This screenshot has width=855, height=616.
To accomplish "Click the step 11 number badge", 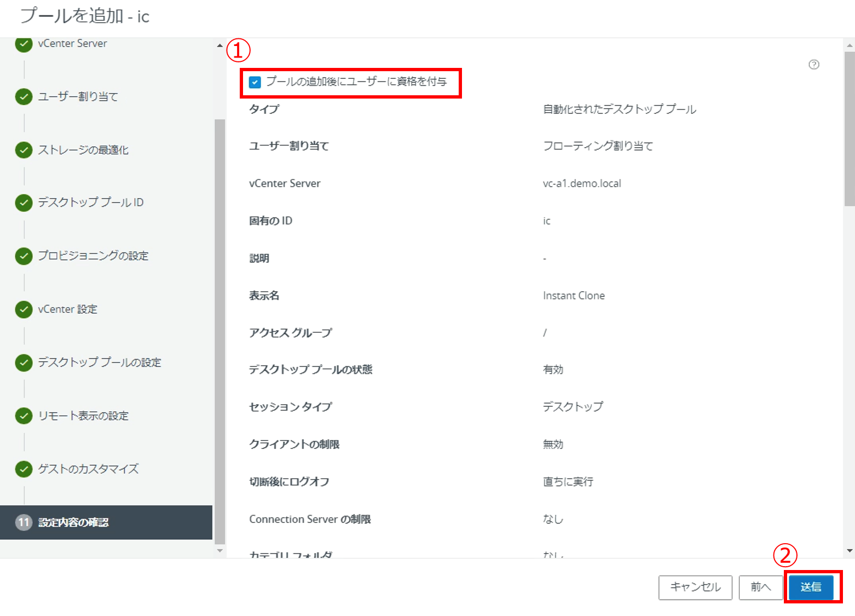I will point(24,522).
